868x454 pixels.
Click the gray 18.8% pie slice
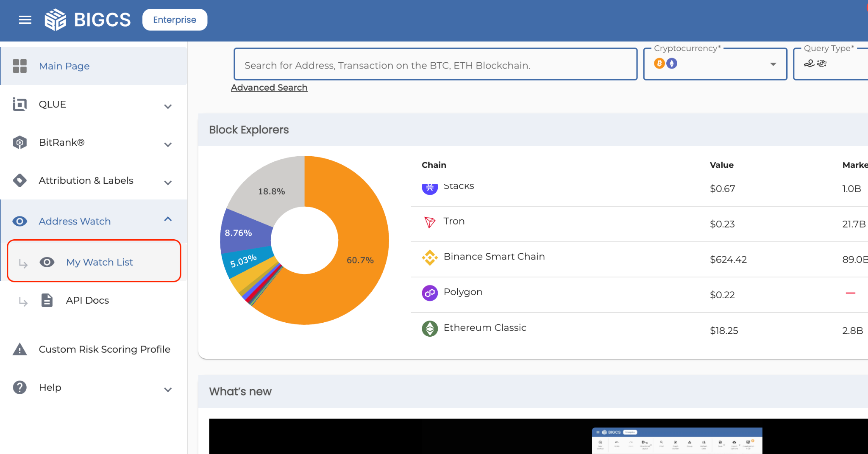(x=272, y=191)
